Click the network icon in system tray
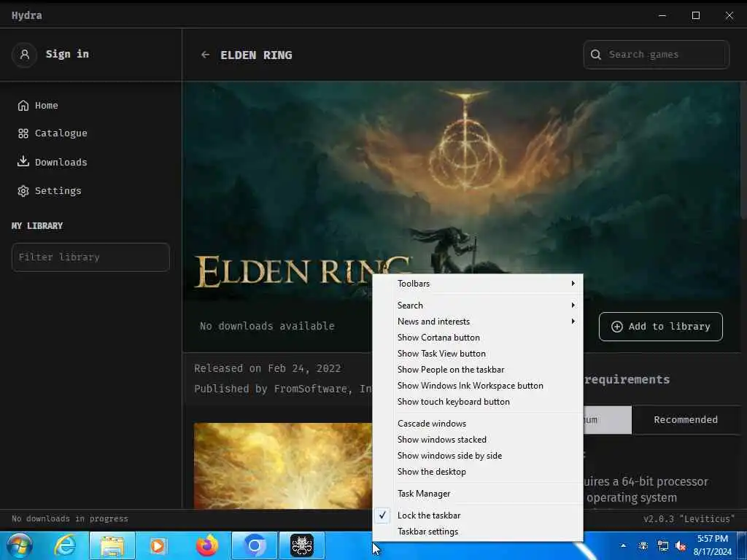747x560 pixels. (x=662, y=545)
